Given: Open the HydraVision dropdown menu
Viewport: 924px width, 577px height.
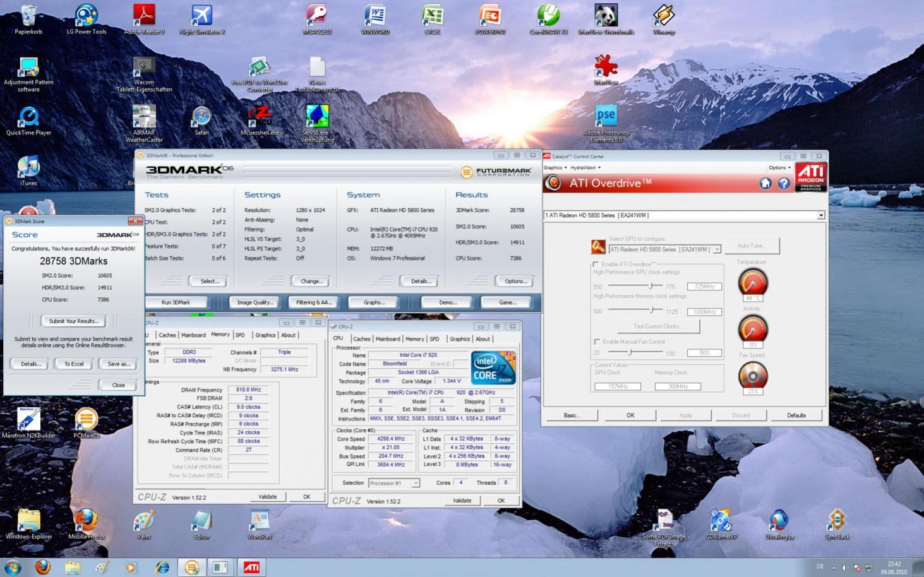Looking at the screenshot, I should (x=585, y=167).
